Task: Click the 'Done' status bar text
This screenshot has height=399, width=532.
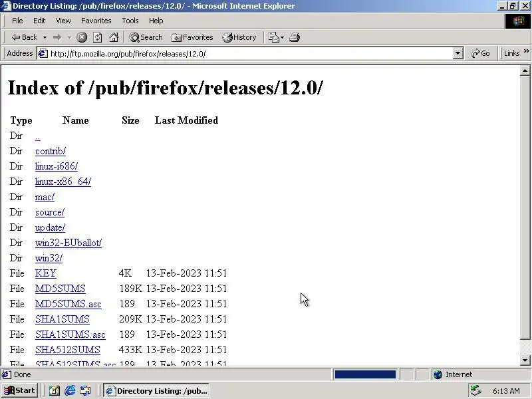Action: (x=23, y=374)
